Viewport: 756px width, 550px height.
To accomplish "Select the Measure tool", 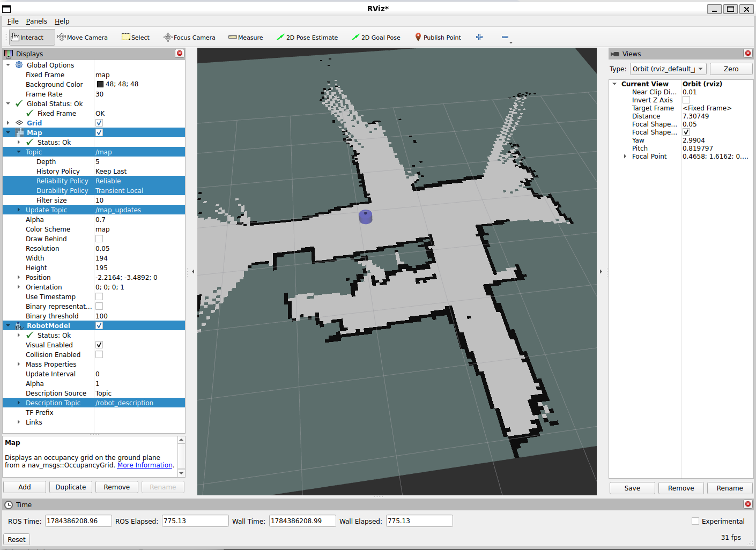I will pos(246,38).
